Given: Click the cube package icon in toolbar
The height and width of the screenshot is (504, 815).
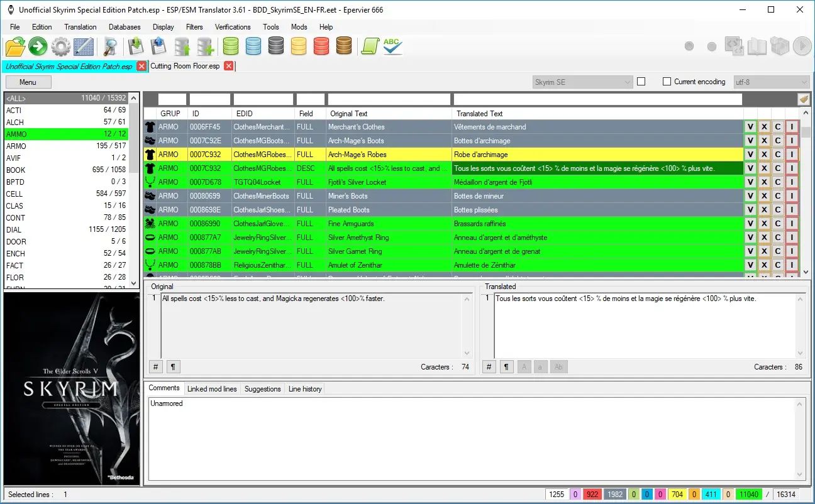Looking at the screenshot, I should coord(779,46).
